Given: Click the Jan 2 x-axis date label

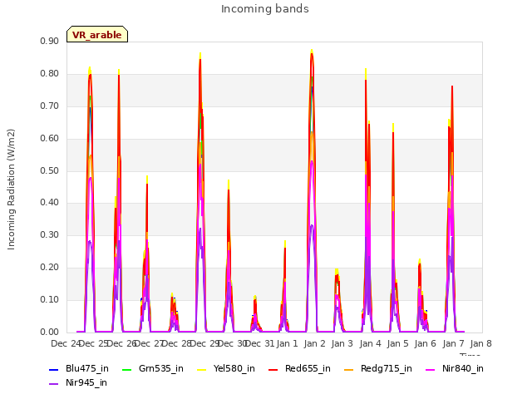Looking at the screenshot, I should coord(315,343).
